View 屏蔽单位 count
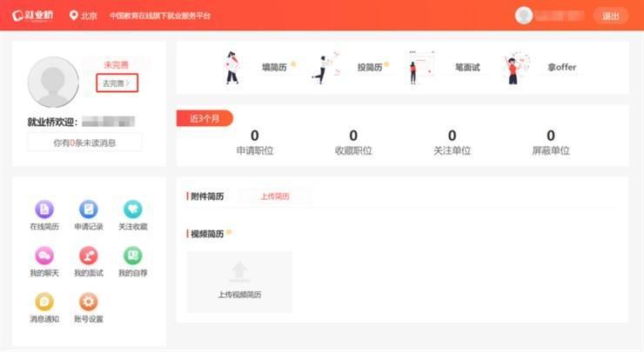The height and width of the screenshot is (352, 644). 551,143
